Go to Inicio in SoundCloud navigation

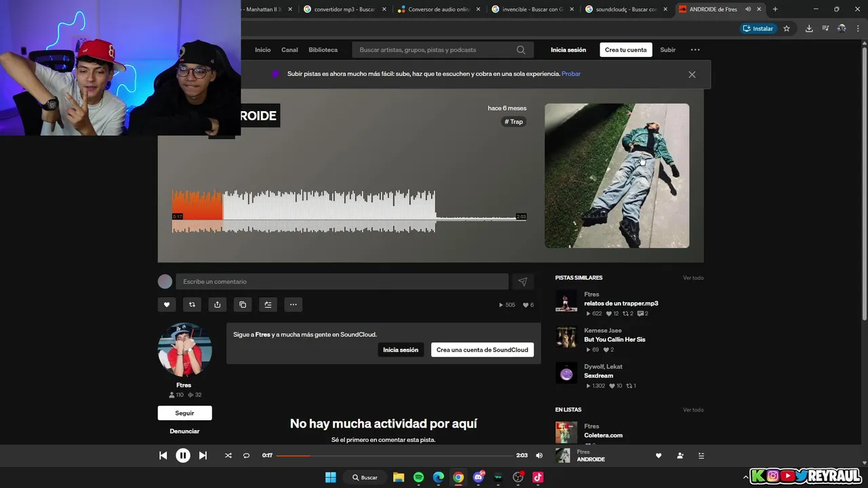click(x=262, y=49)
